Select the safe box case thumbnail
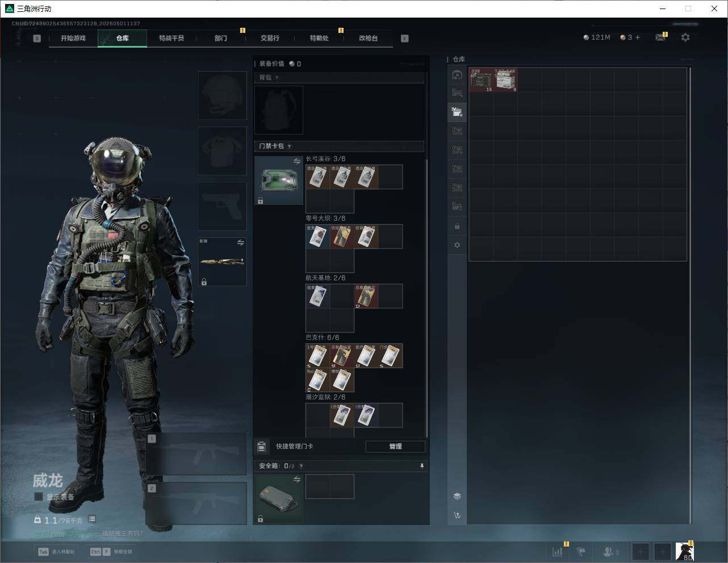728x563 pixels. 279,499
